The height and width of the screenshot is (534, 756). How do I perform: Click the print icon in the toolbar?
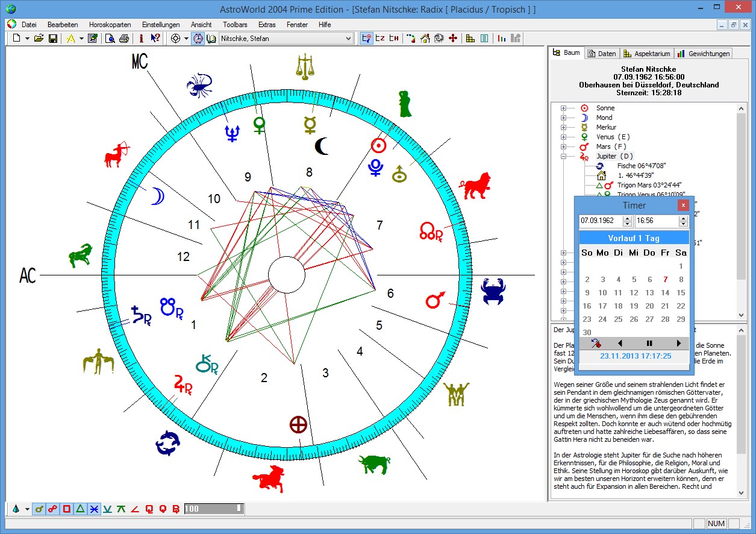[123, 39]
